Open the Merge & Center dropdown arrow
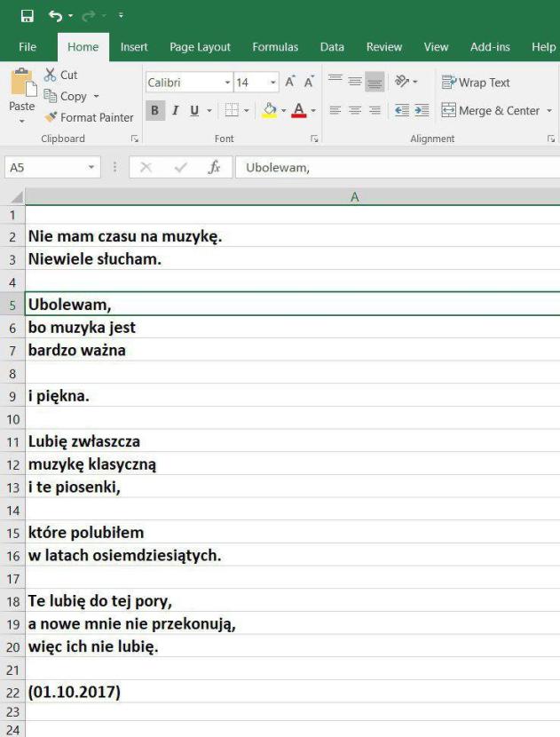The image size is (560, 737). tap(548, 111)
